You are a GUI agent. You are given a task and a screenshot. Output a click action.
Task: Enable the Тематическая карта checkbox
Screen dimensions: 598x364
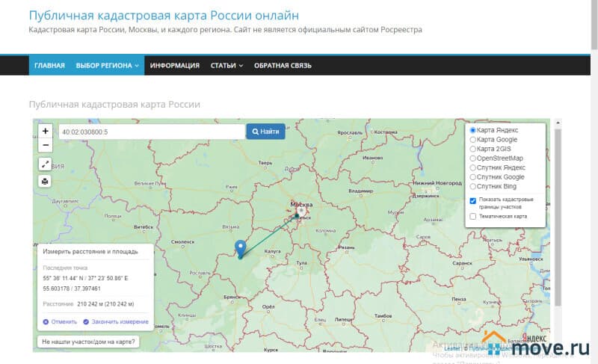(x=473, y=217)
